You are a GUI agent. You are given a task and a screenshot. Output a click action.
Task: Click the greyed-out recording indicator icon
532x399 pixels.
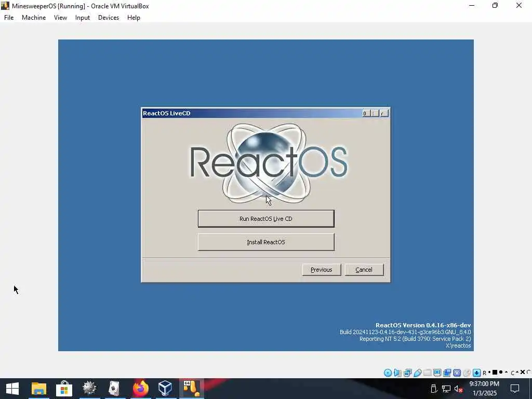(467, 373)
